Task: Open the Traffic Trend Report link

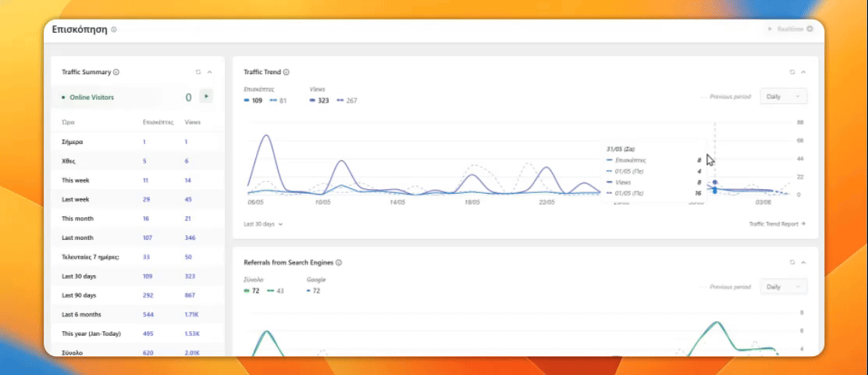Action: 777,224
